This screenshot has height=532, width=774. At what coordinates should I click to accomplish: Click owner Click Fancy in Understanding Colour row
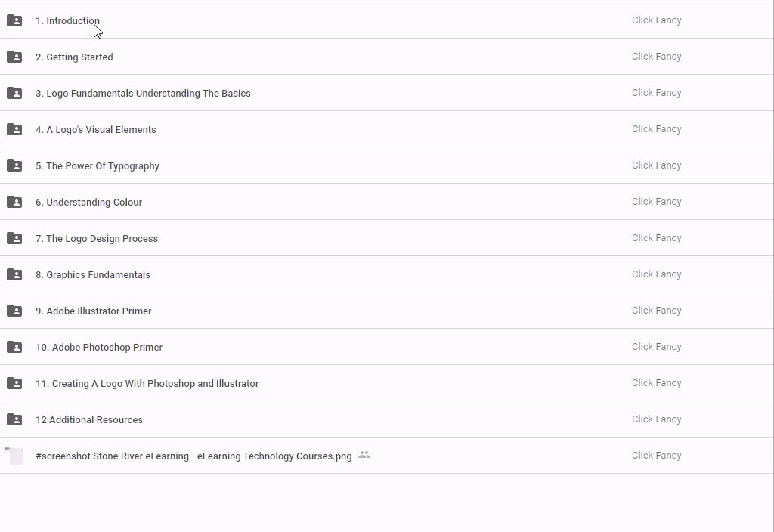(656, 202)
